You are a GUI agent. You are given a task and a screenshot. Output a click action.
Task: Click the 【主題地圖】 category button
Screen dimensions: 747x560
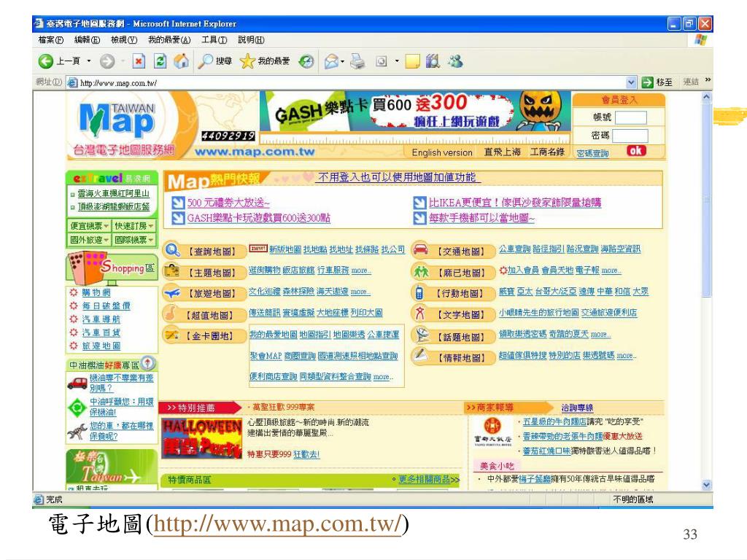pyautogui.click(x=205, y=273)
